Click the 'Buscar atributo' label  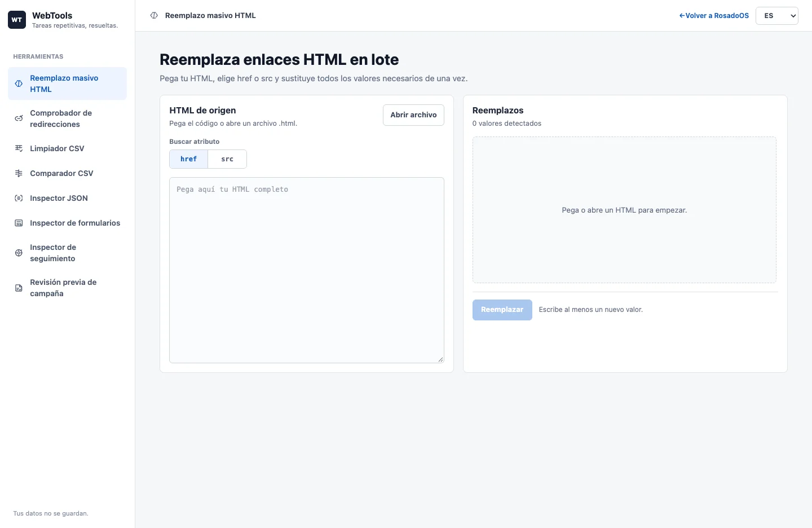pyautogui.click(x=195, y=142)
